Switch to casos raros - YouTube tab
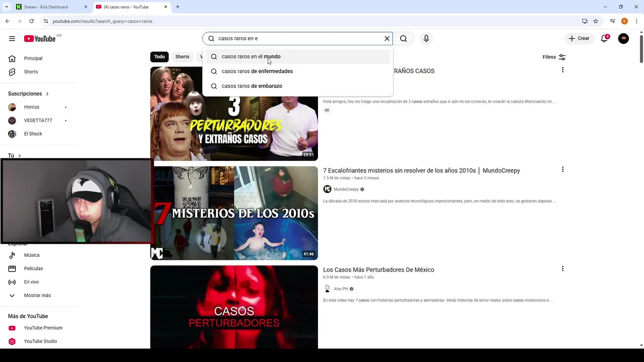This screenshot has height=362, width=644. tap(131, 7)
